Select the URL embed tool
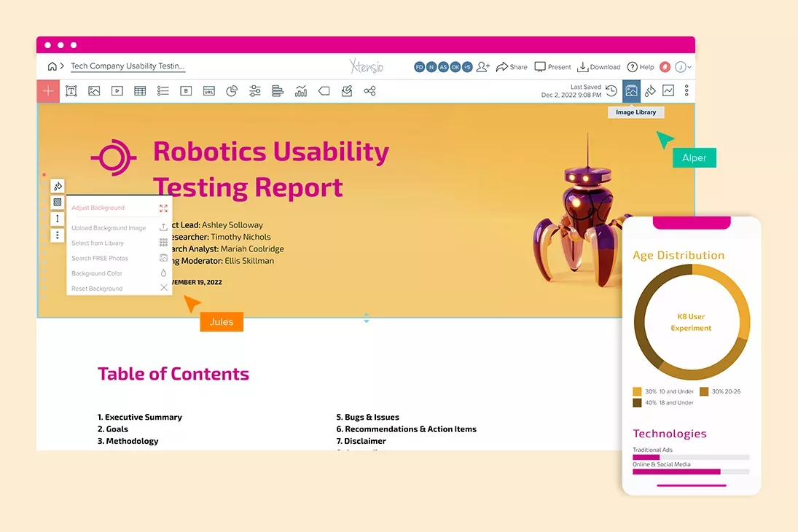 click(207, 90)
